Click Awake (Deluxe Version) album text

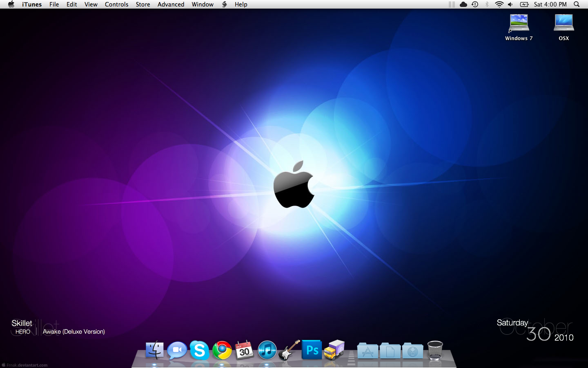[x=74, y=332]
